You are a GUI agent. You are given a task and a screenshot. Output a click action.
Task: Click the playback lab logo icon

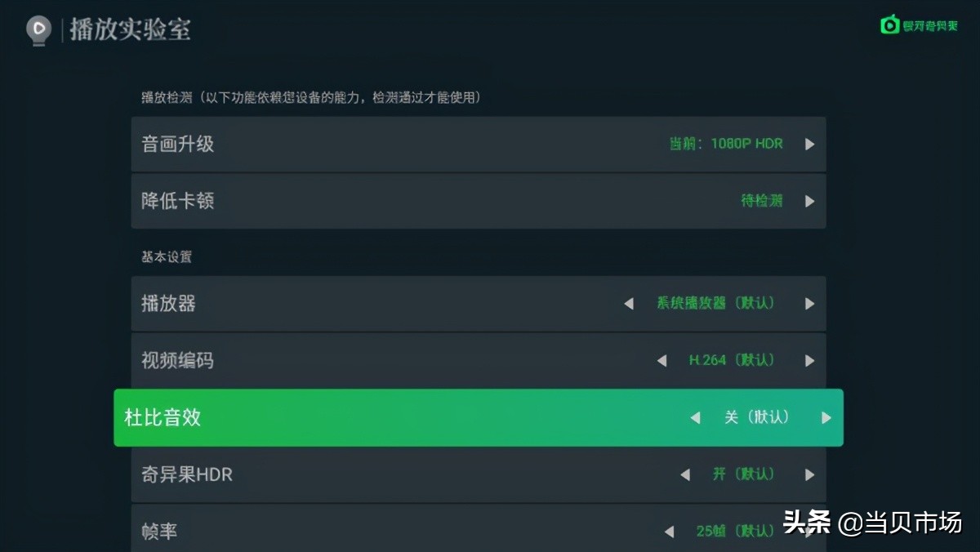coord(38,31)
